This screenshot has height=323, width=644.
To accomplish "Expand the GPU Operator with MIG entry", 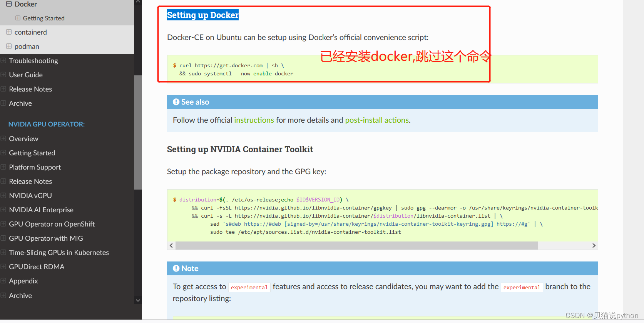I will pos(3,238).
